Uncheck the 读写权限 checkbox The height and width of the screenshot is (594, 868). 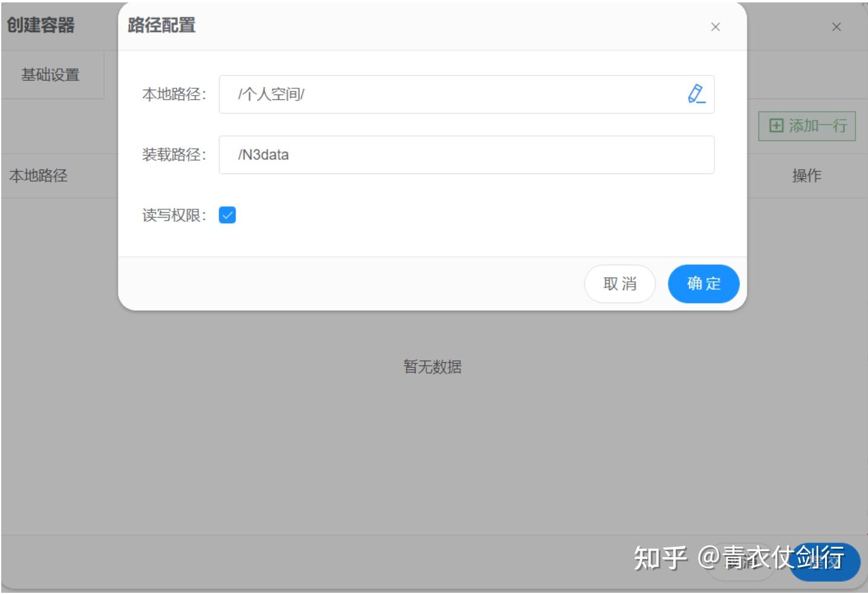227,215
